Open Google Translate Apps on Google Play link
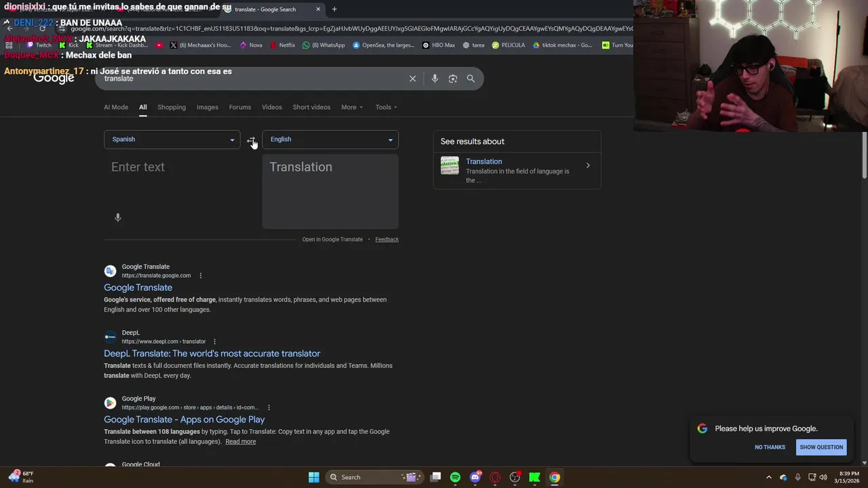The width and height of the screenshot is (868, 488). [184, 419]
